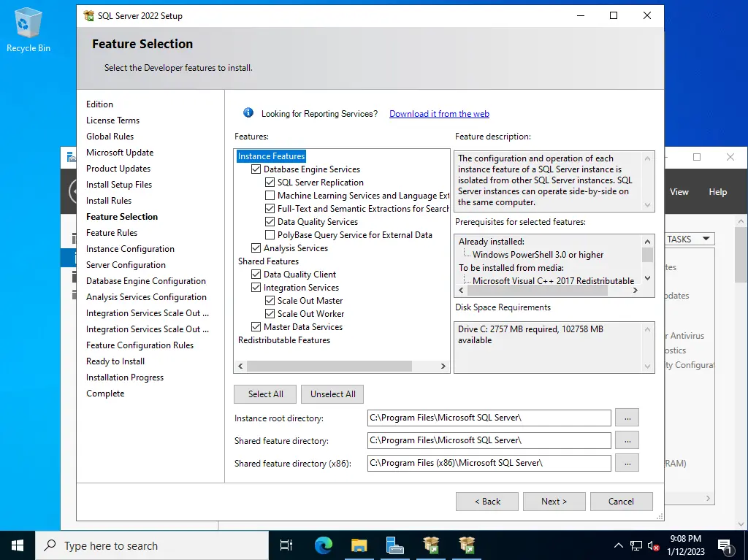Click the Instance root directory field

[x=489, y=418]
